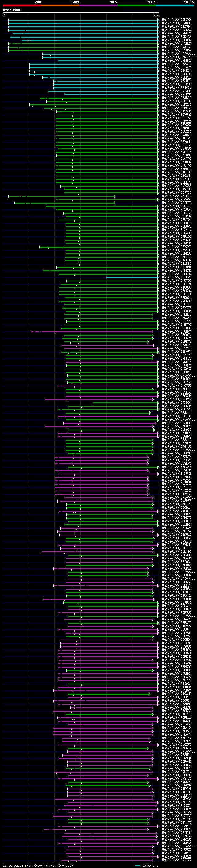Select the label UniRef100_Q5IEZ9
The height and width of the screenshot is (868, 197).
176,203
